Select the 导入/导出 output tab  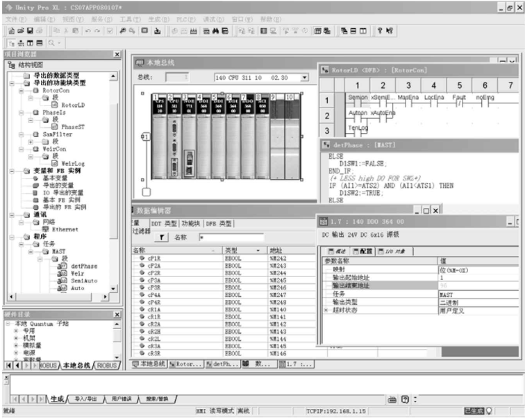tap(85, 399)
